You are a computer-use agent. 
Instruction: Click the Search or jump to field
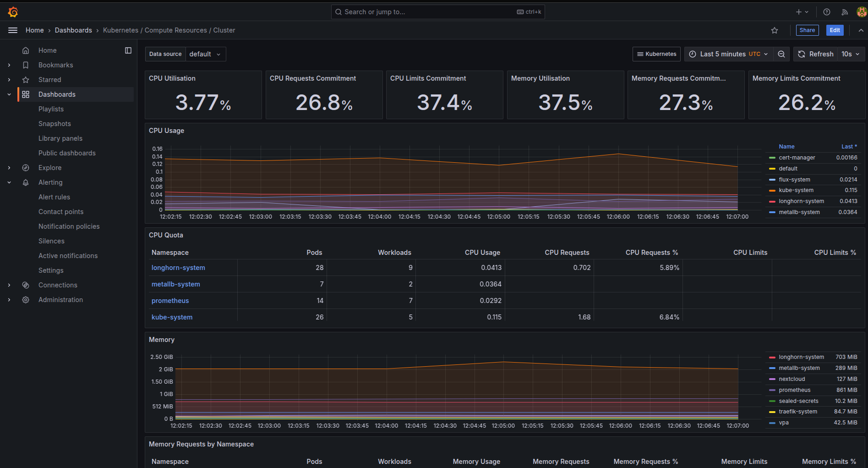coord(438,12)
